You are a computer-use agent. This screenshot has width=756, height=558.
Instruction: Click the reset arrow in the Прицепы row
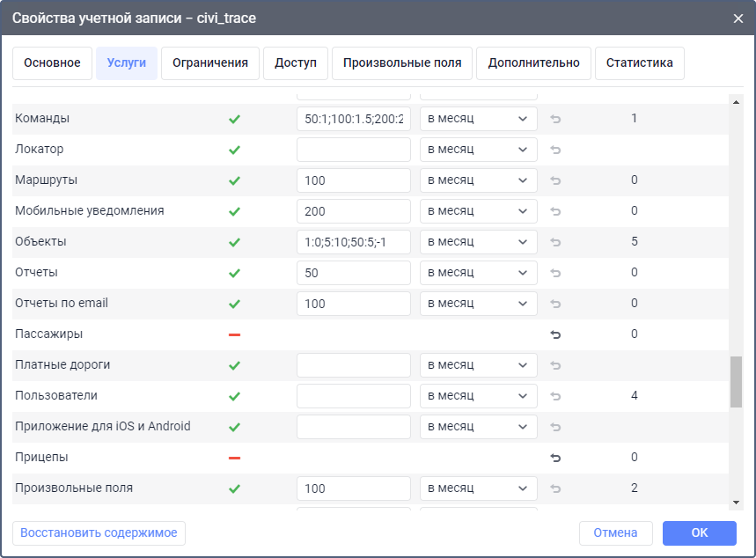[555, 458]
